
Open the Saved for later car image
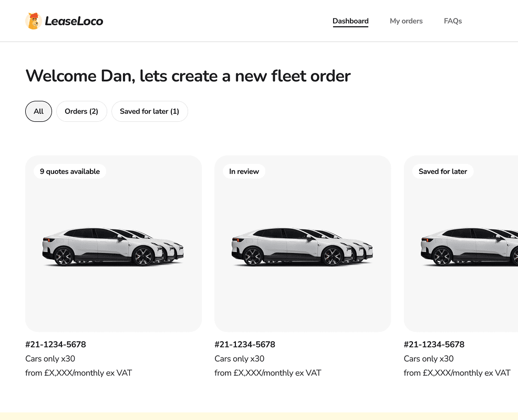pos(469,247)
